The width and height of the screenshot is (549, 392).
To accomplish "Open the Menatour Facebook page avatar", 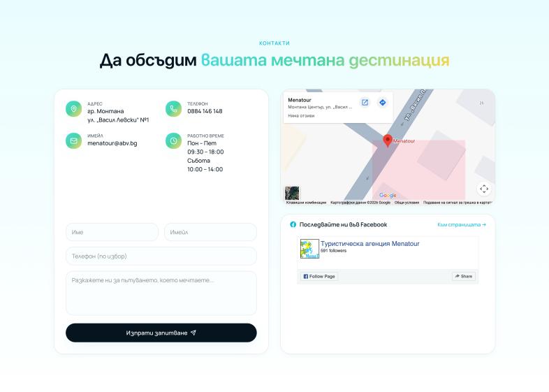I will (x=309, y=249).
